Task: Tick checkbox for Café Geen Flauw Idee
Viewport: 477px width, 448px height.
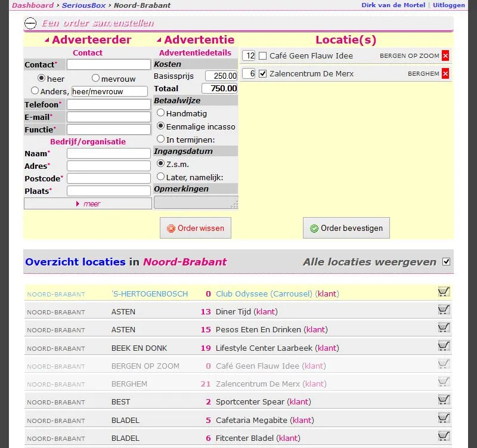Action: click(262, 56)
